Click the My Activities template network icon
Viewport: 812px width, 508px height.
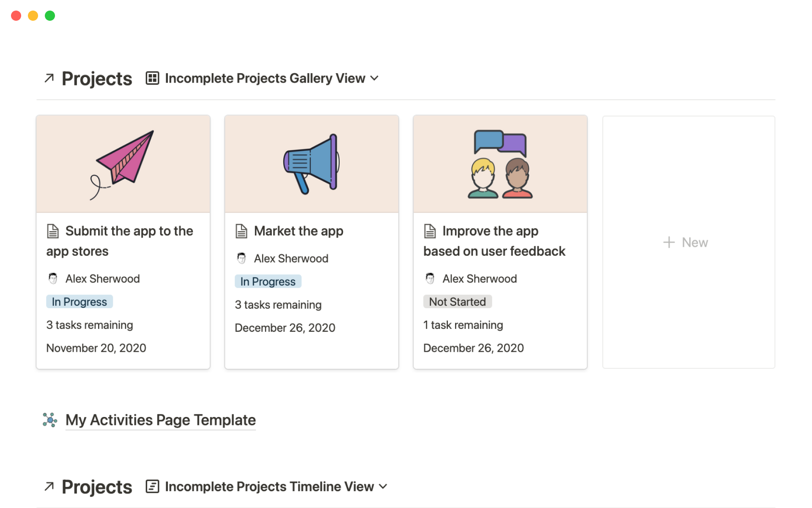coord(50,420)
